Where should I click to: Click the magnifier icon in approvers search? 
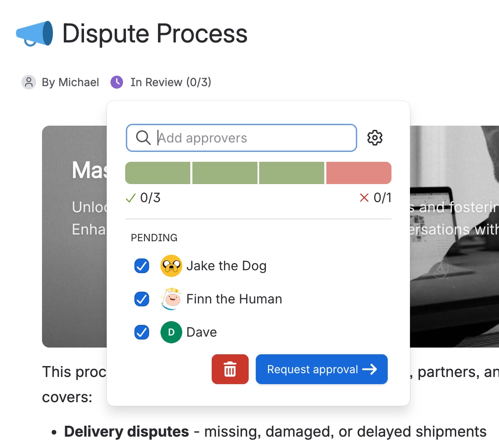coord(143,138)
